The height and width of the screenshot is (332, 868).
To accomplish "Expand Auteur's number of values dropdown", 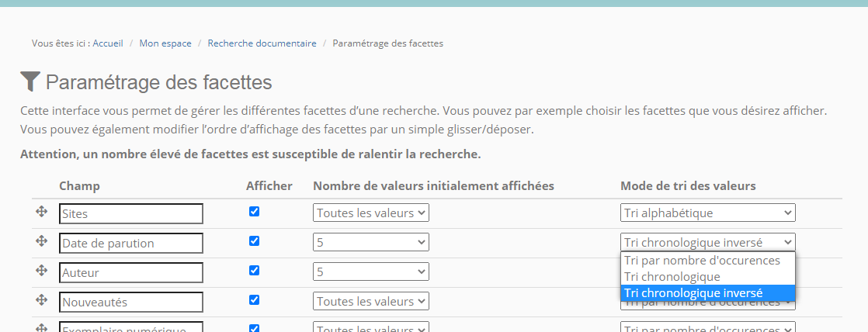I will (x=370, y=271).
